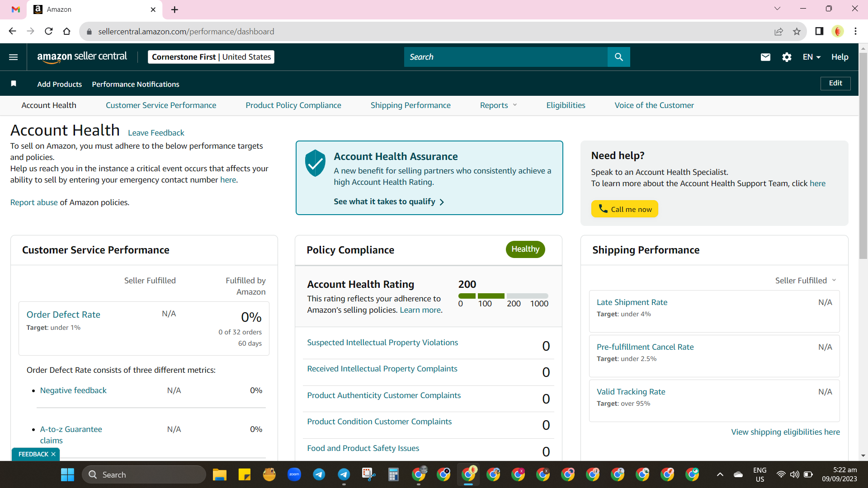Open the A-to-z Guarantee claims link
868x488 pixels.
pos(71,435)
